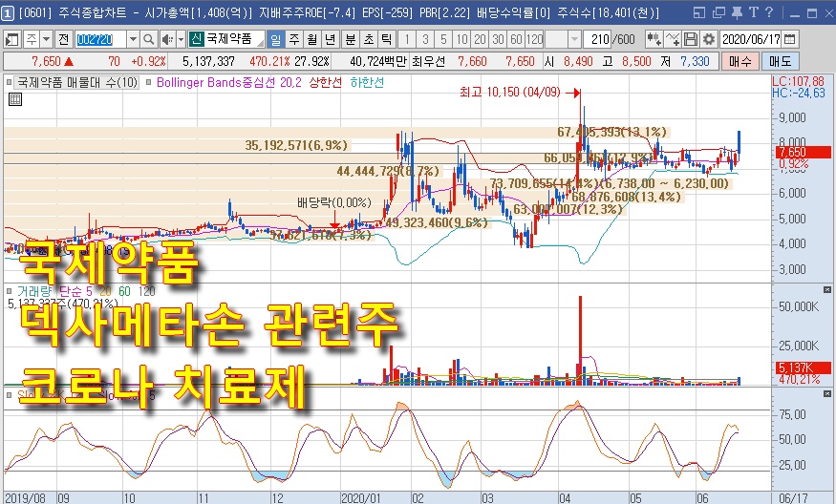This screenshot has height=504, width=836.
Task: Choose interval 20 button
Action: [480, 39]
